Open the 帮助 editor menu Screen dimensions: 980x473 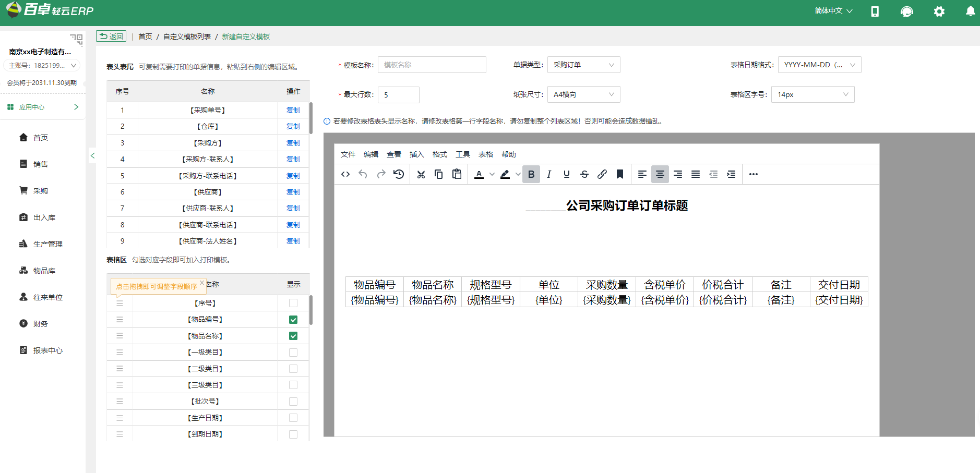coord(509,154)
